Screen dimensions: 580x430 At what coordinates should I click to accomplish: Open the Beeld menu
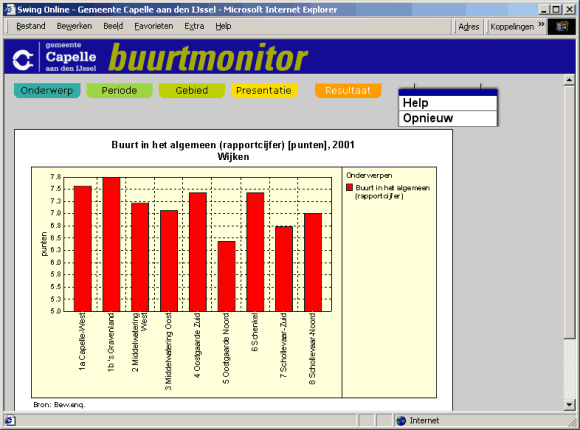pos(113,26)
